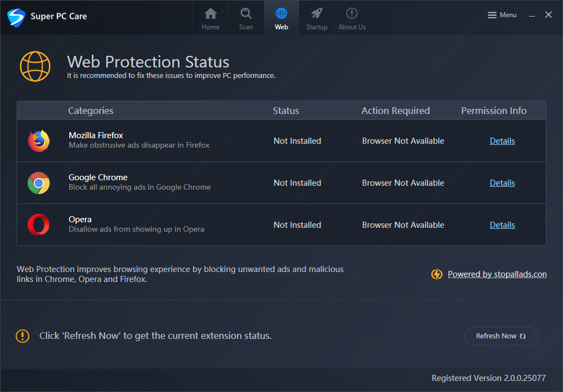Open Details link for Opera
Screen dimensions: 563x392
(502, 225)
